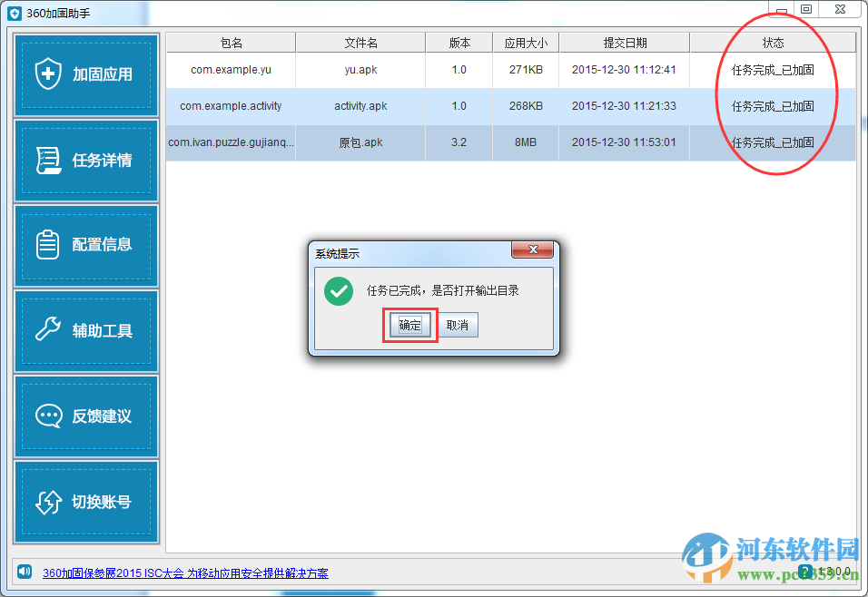Minimize the 360加固助手 window

pyautogui.click(x=782, y=9)
